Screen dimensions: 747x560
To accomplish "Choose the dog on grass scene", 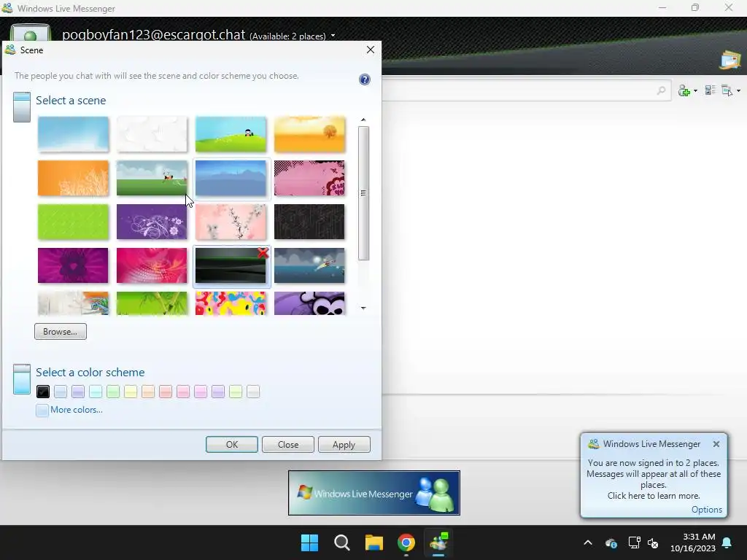I will point(152,178).
